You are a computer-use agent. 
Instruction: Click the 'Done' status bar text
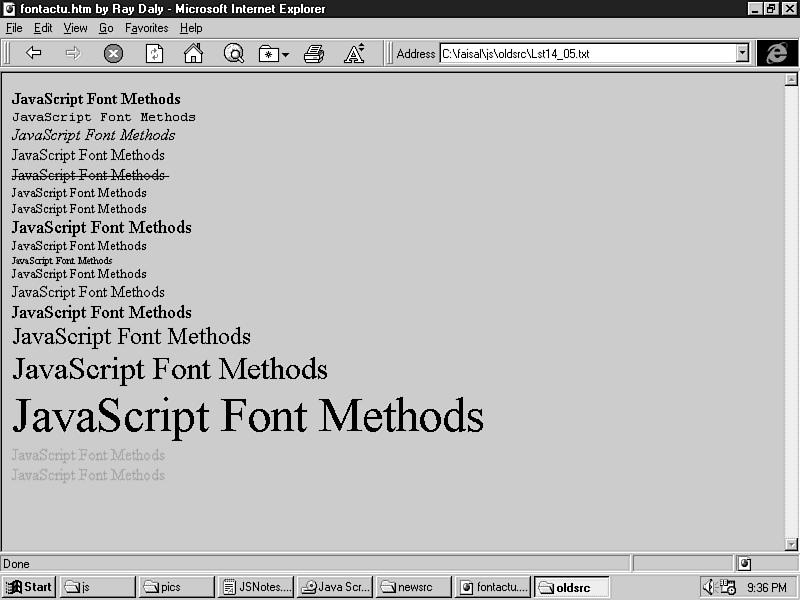[16, 564]
